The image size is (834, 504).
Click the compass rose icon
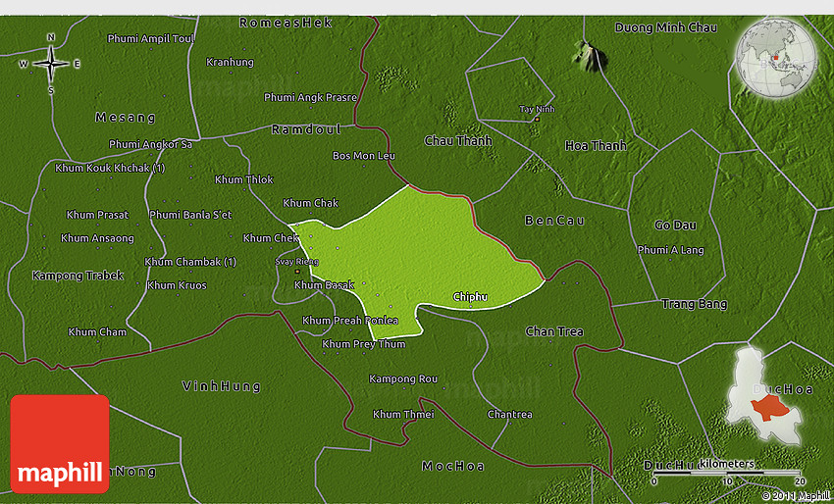pyautogui.click(x=51, y=64)
